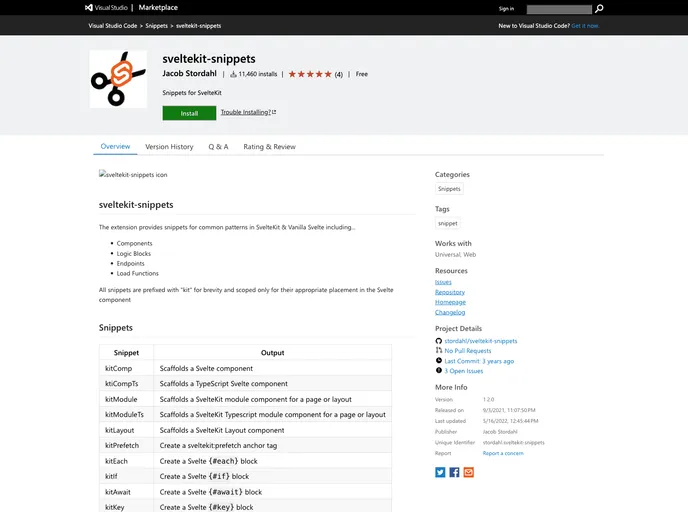Select kitModule cell in snippets table
The image size is (688, 512).
pyautogui.click(x=126, y=399)
